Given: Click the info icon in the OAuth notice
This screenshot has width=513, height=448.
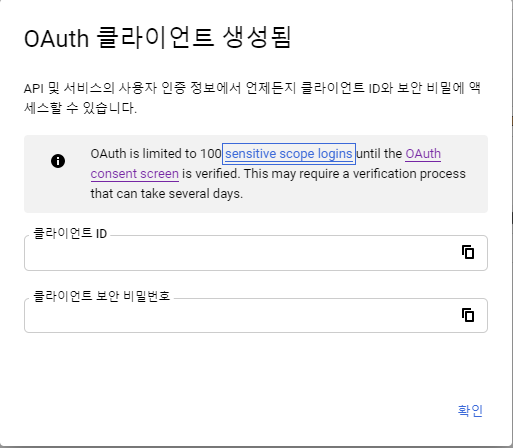Looking at the screenshot, I should (58, 161).
